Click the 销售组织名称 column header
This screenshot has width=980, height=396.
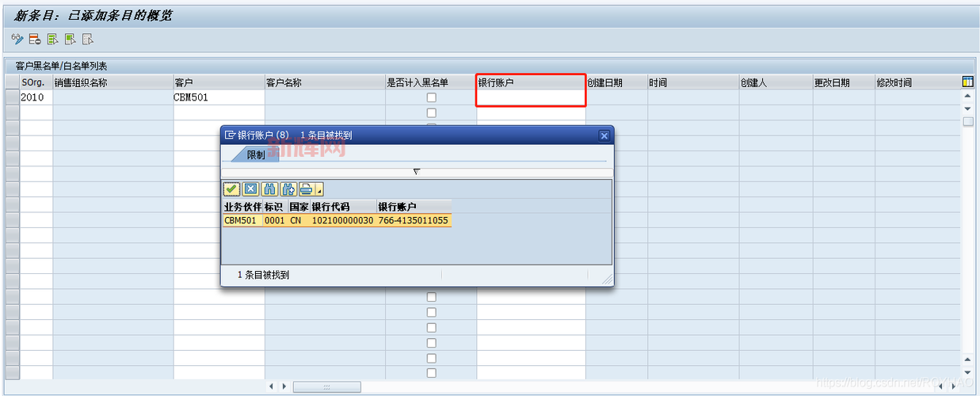113,82
